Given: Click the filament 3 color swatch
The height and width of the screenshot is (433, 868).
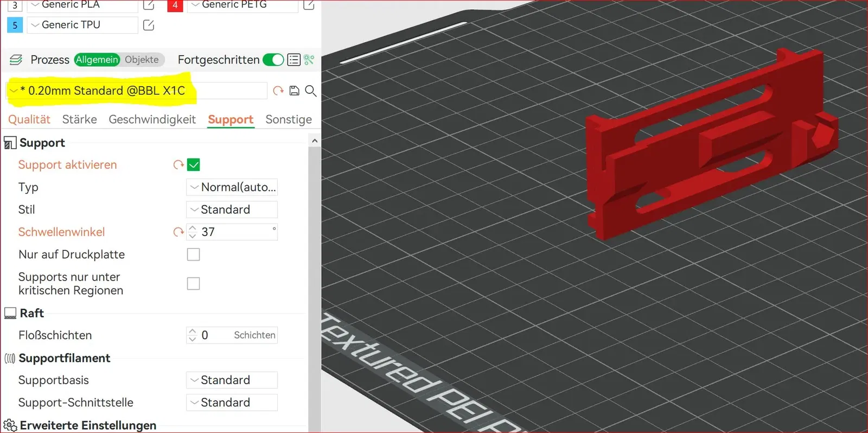Looking at the screenshot, I should click(x=15, y=5).
